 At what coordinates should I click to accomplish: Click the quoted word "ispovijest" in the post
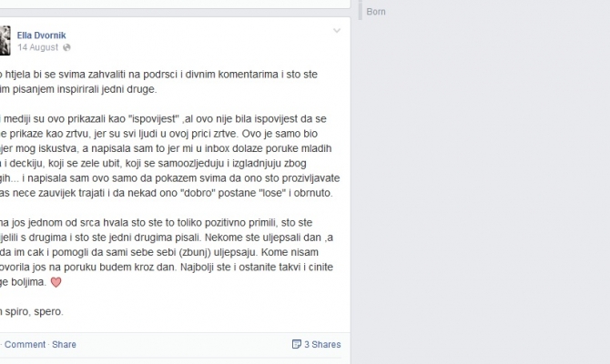click(x=153, y=119)
